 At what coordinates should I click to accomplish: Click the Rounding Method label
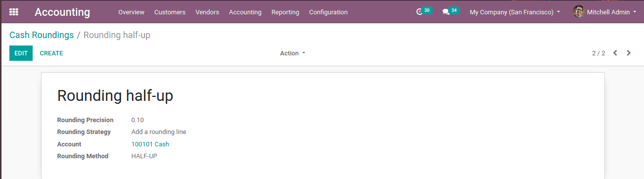(83, 156)
